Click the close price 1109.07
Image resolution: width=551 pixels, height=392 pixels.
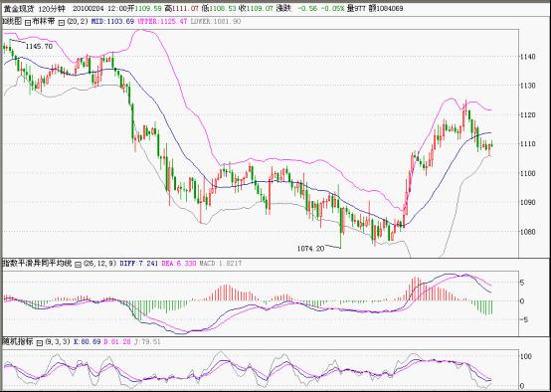260,8
